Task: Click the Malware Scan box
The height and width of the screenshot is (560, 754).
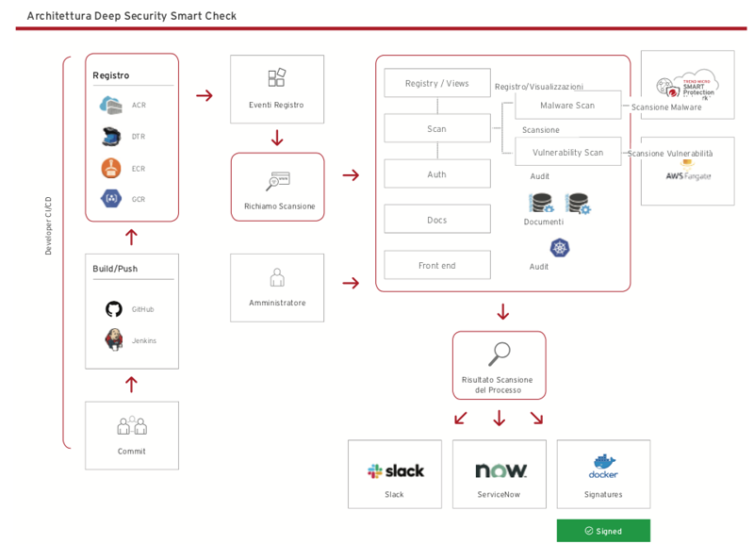Action: [x=568, y=105]
